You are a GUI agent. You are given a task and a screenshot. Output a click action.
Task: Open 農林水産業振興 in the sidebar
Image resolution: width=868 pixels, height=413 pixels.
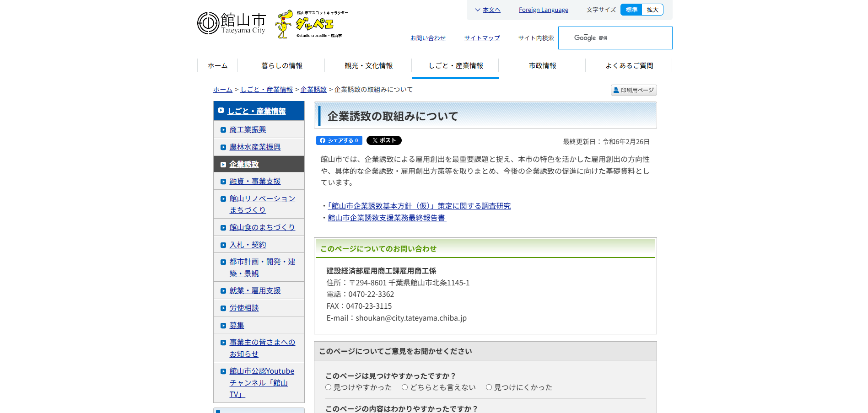pyautogui.click(x=255, y=147)
